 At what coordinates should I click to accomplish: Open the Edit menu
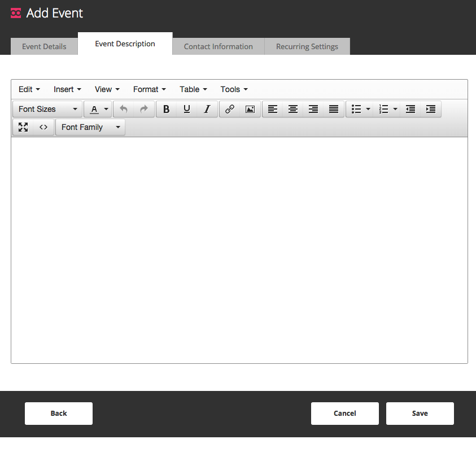coord(29,89)
